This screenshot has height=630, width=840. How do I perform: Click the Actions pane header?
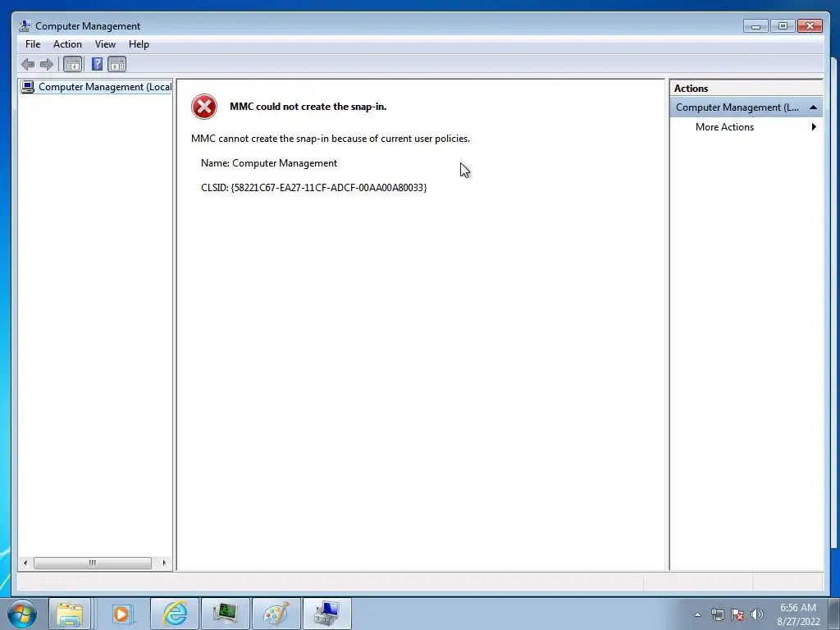[x=746, y=89]
